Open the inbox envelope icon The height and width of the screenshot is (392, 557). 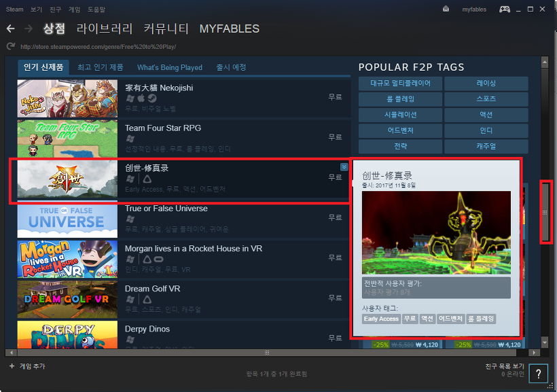coord(446,10)
